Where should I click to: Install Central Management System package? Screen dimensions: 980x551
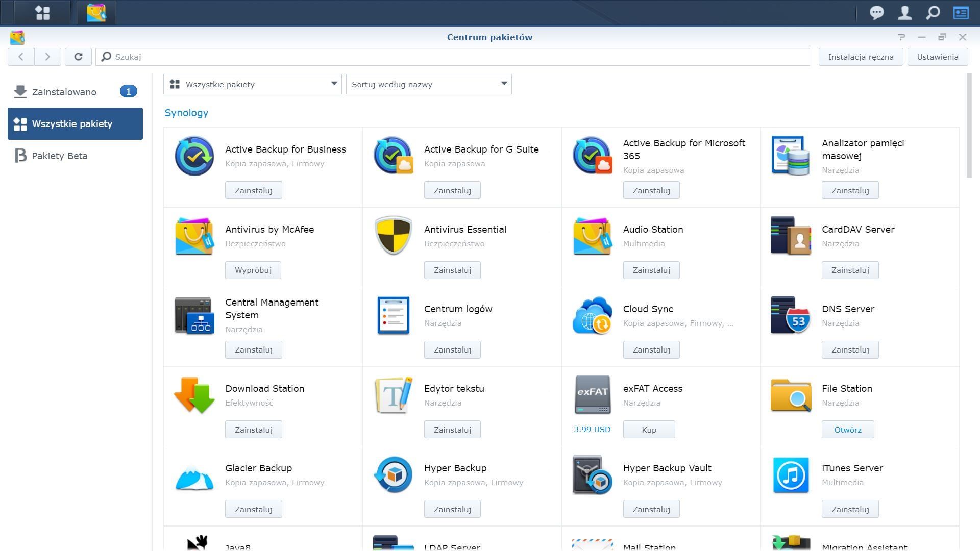point(254,349)
